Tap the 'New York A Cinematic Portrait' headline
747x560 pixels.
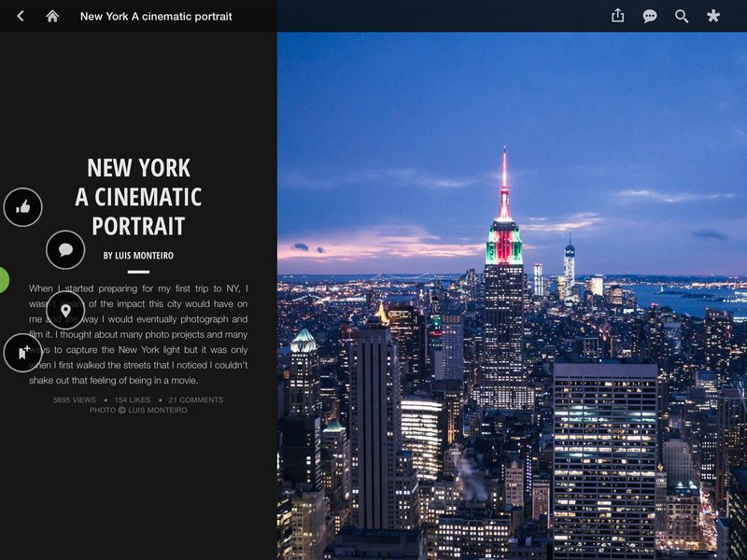click(138, 197)
